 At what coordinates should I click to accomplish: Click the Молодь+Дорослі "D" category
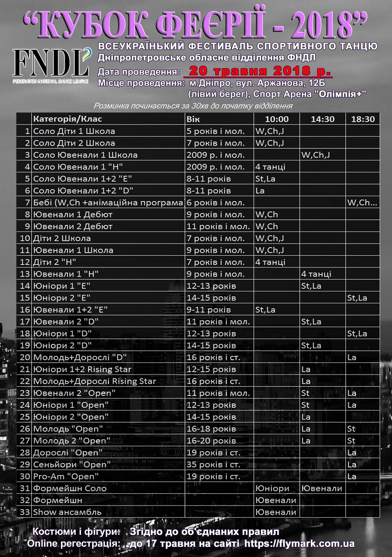tap(80, 357)
